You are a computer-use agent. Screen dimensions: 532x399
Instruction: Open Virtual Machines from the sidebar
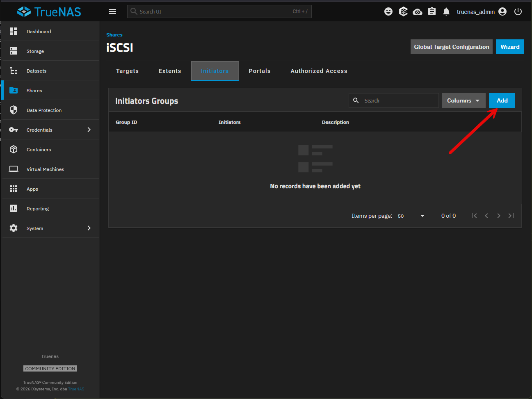click(51, 169)
